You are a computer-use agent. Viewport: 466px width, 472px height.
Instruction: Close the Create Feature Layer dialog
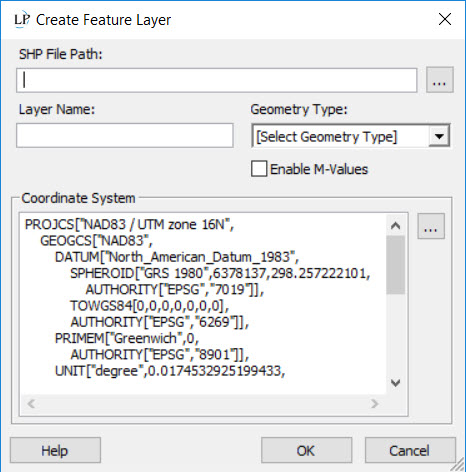(x=445, y=19)
